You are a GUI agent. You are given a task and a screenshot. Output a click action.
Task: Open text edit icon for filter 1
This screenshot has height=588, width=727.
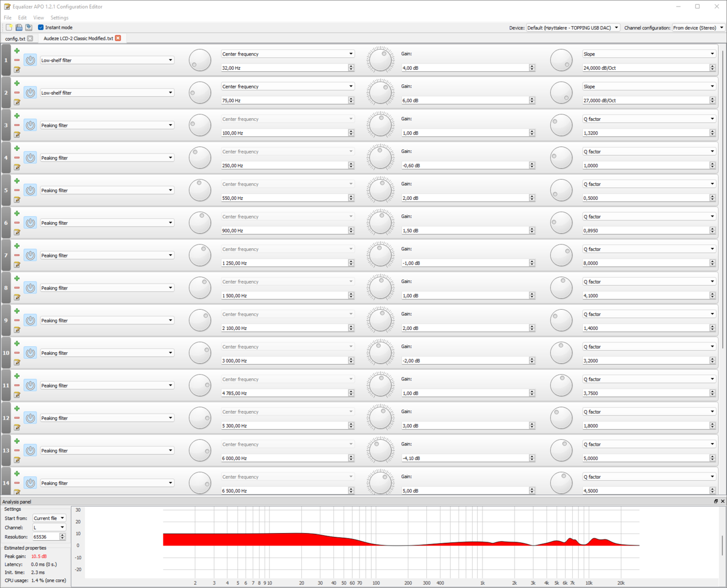tap(17, 70)
